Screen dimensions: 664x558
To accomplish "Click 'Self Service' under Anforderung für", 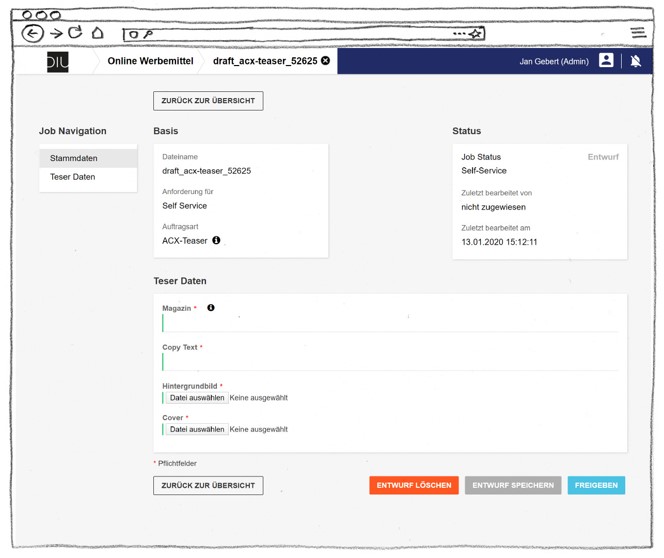I will click(185, 206).
